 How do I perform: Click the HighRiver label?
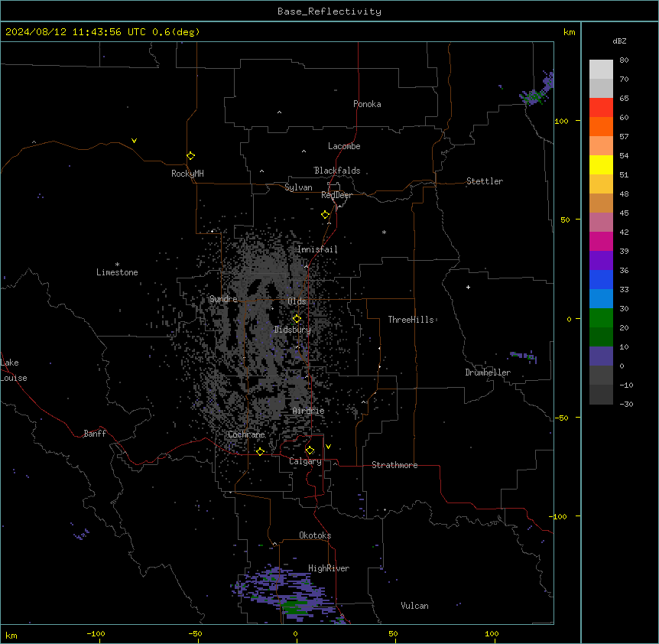(329, 568)
